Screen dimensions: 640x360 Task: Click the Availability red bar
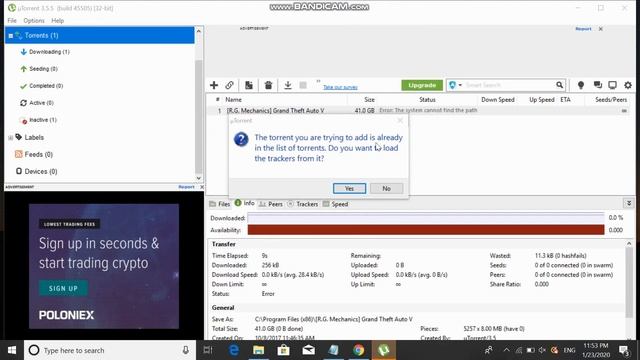click(426, 230)
